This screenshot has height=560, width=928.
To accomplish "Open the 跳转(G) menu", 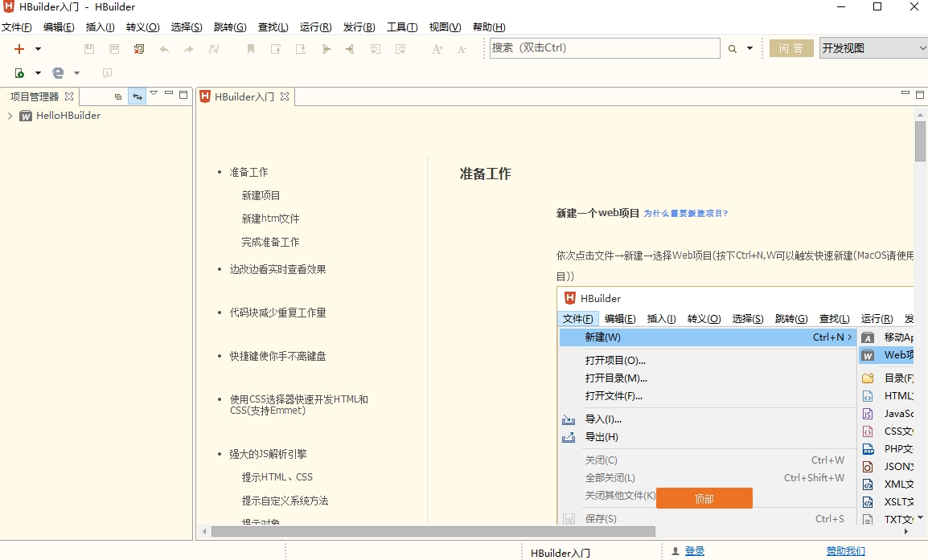I will 230,27.
